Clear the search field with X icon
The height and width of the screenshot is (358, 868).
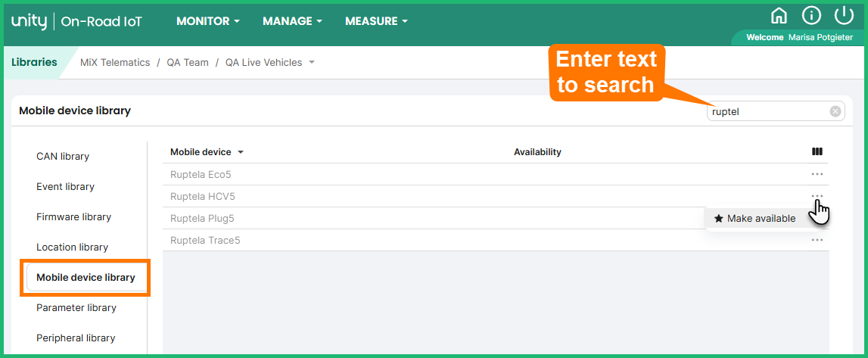click(835, 112)
